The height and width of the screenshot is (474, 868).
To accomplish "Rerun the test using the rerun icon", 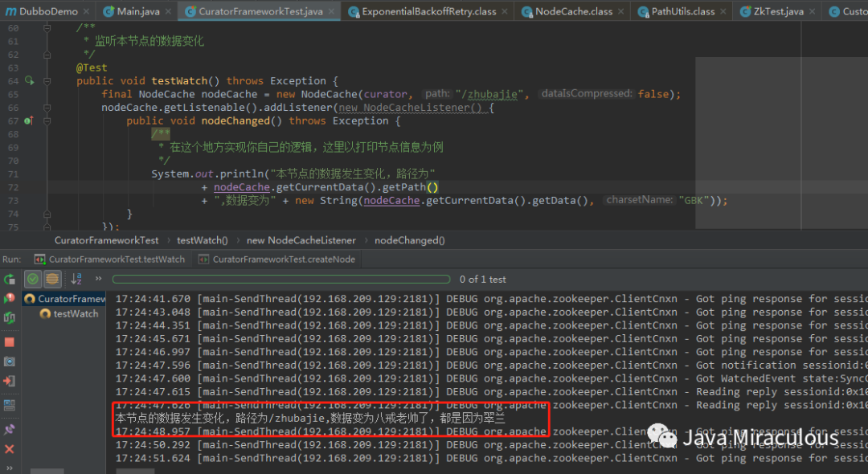I will [10, 280].
